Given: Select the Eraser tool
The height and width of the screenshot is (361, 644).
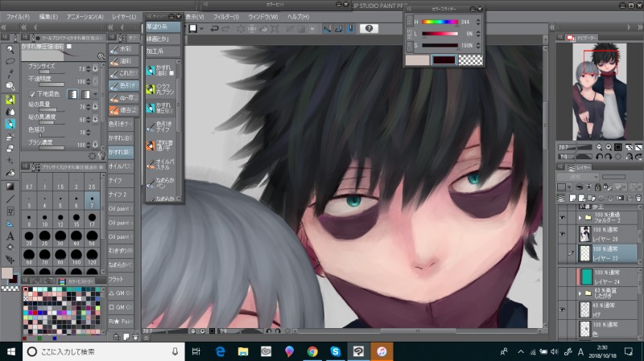Looking at the screenshot, I should pyautogui.click(x=10, y=149).
